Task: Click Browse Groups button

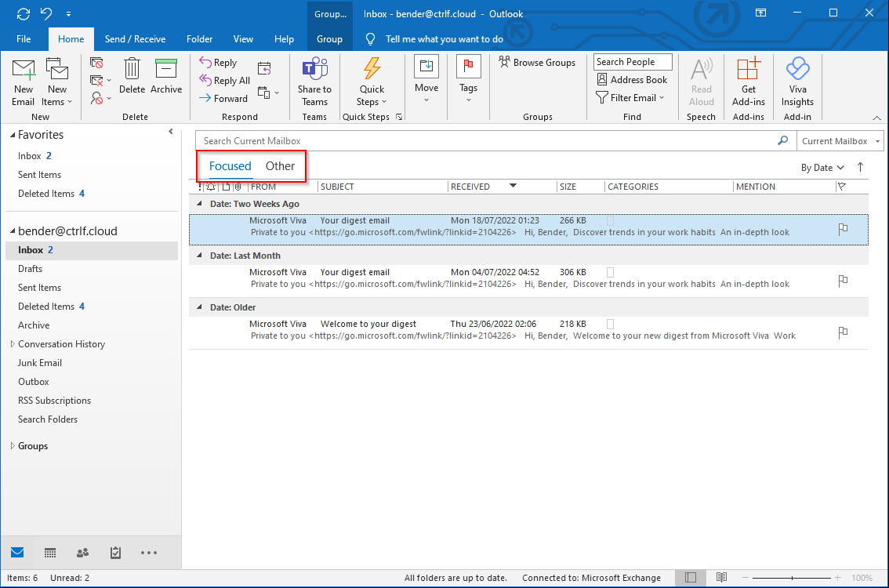Action: click(x=537, y=63)
